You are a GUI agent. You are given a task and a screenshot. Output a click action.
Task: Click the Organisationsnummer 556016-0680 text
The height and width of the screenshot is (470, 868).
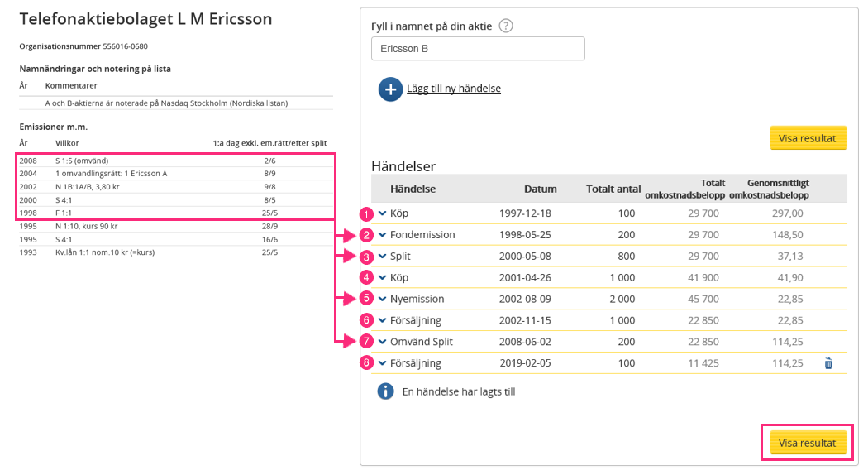tap(83, 46)
